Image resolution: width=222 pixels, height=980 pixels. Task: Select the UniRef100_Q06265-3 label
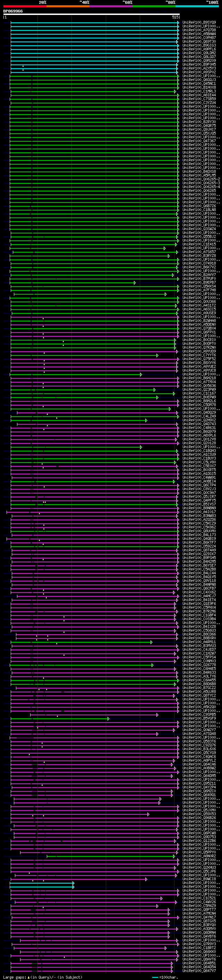[x=201, y=183]
